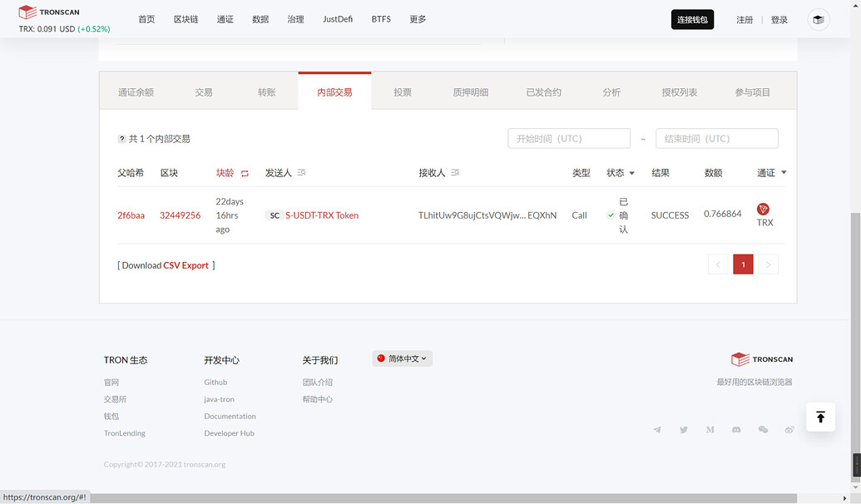This screenshot has width=861, height=504.
Task: Click the scroll to top arrow button
Action: click(820, 417)
